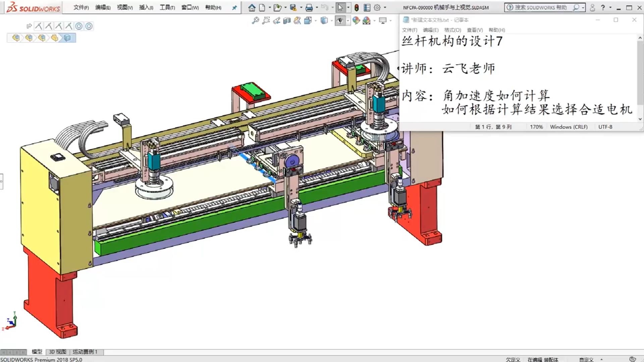Click the Previous View icon
The image size is (644, 362).
point(277,20)
